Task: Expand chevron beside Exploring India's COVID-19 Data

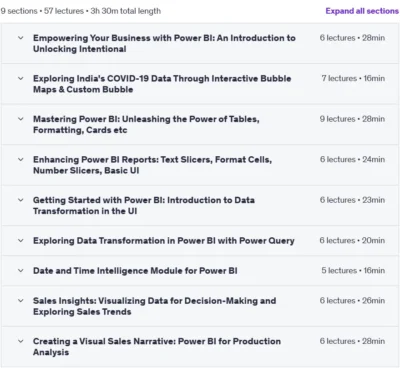Action: point(21,79)
